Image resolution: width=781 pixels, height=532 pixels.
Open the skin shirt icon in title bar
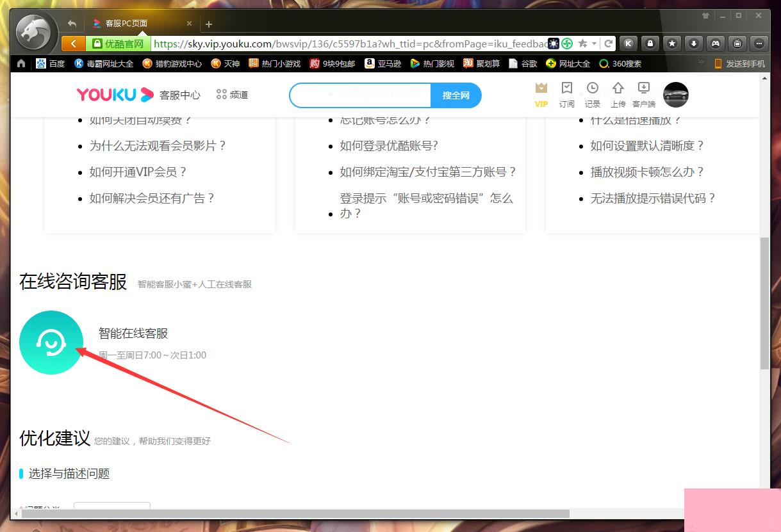[705, 15]
